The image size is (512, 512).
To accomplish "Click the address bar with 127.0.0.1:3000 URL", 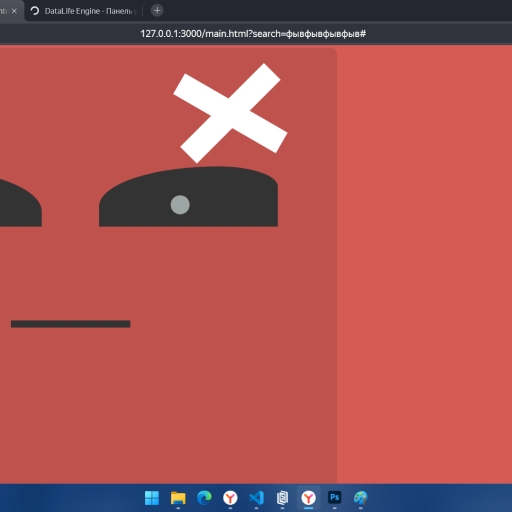I will tap(253, 34).
